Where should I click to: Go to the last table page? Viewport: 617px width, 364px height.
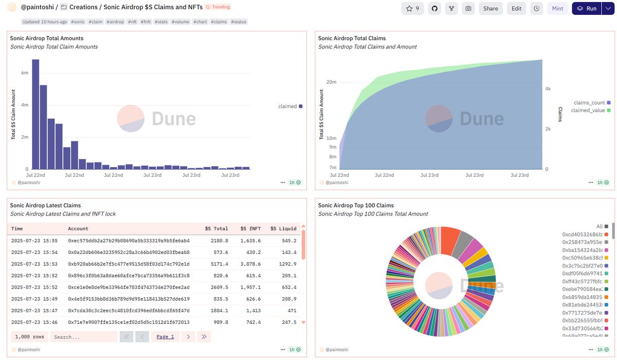pos(204,337)
